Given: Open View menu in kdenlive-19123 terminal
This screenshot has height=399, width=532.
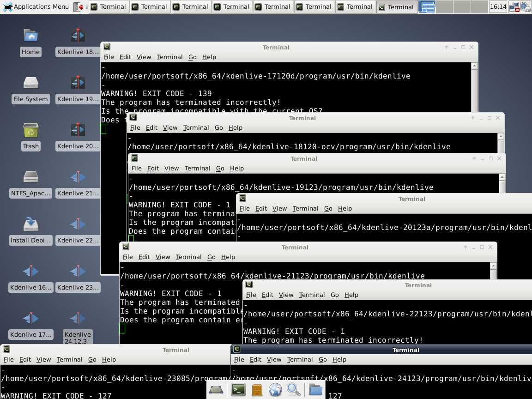Looking at the screenshot, I should [171, 168].
